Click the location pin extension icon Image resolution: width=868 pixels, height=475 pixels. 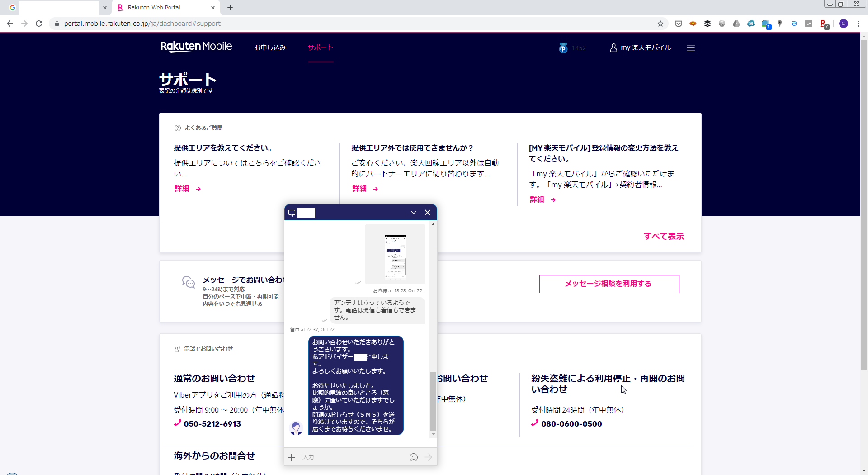pos(780,24)
